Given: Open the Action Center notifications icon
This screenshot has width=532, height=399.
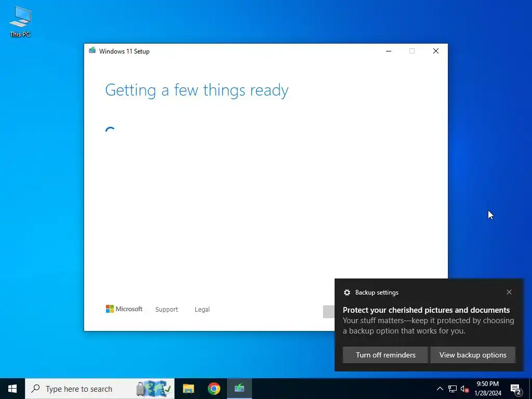Looking at the screenshot, I should pos(516,389).
